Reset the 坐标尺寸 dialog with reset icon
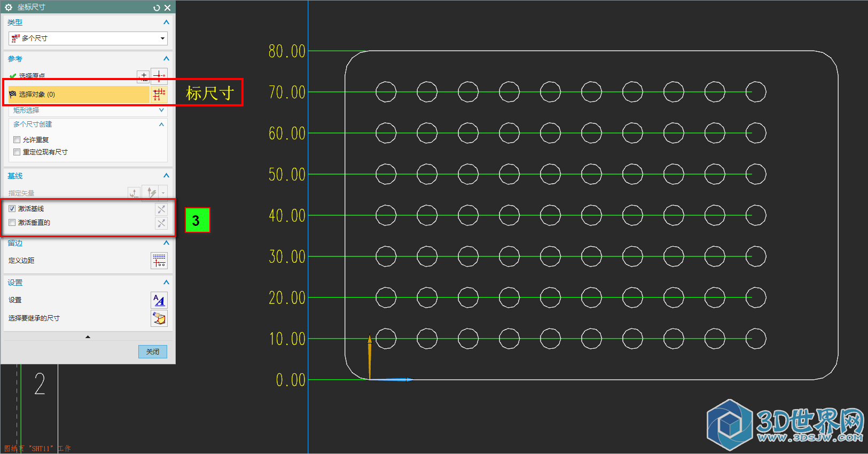Viewport: 868px width, 454px height. pos(157,7)
